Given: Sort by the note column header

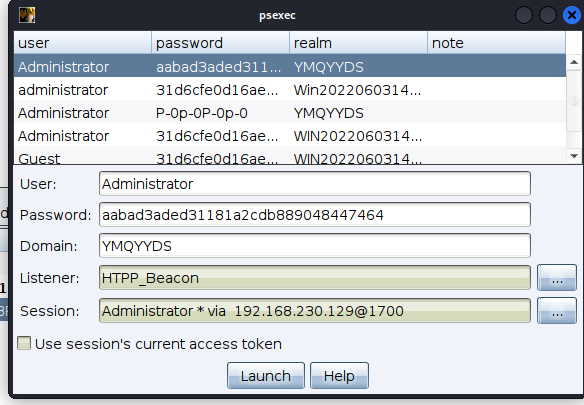Looking at the screenshot, I should tap(496, 43).
